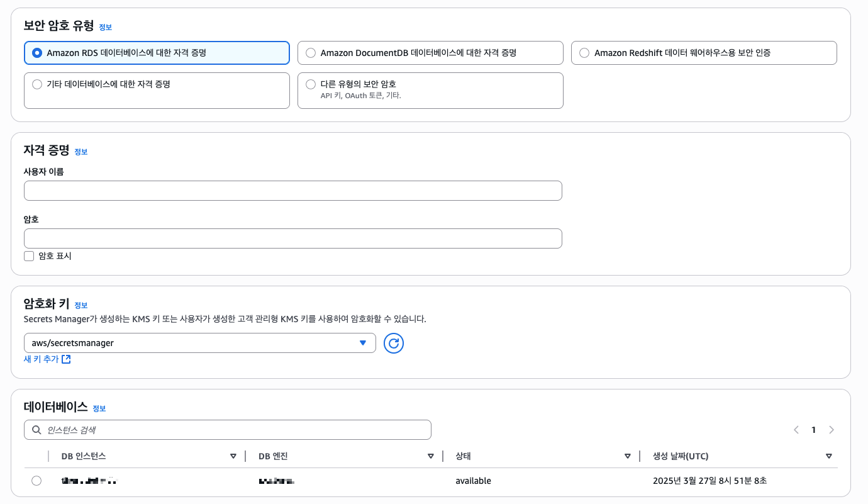Open the 새 키 추가 link
The image size is (868, 504).
pyautogui.click(x=47, y=359)
